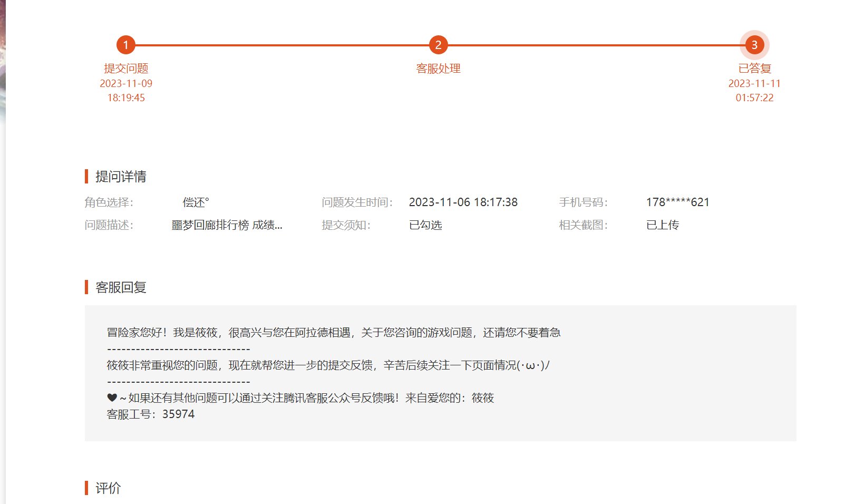864x504 pixels.
Task: Click step 2 circle for 客服处理
Action: tap(438, 45)
